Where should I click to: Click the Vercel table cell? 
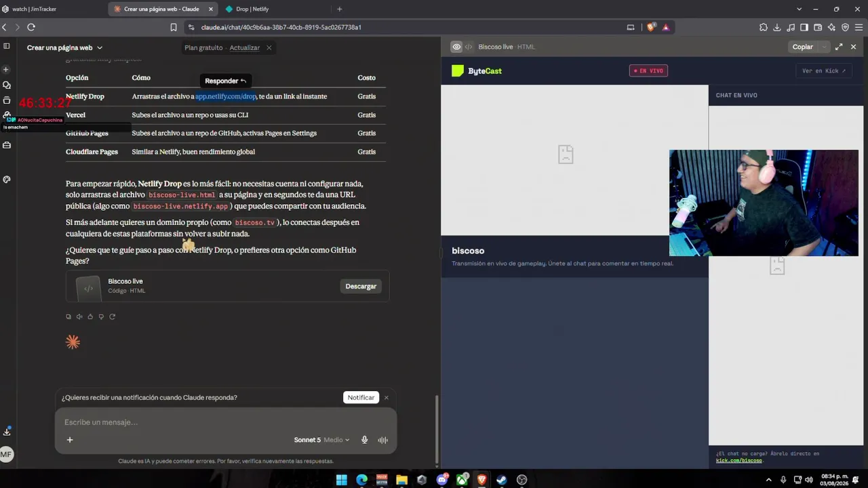pos(75,115)
